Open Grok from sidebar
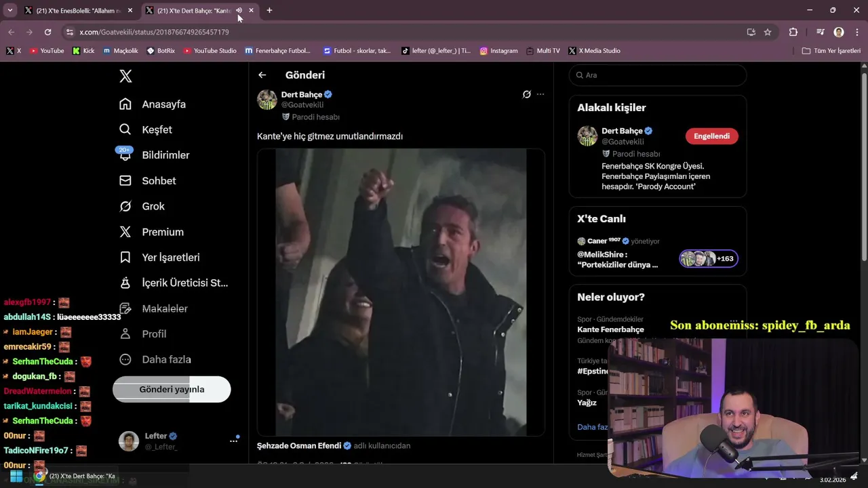The height and width of the screenshot is (488, 868). point(142,206)
